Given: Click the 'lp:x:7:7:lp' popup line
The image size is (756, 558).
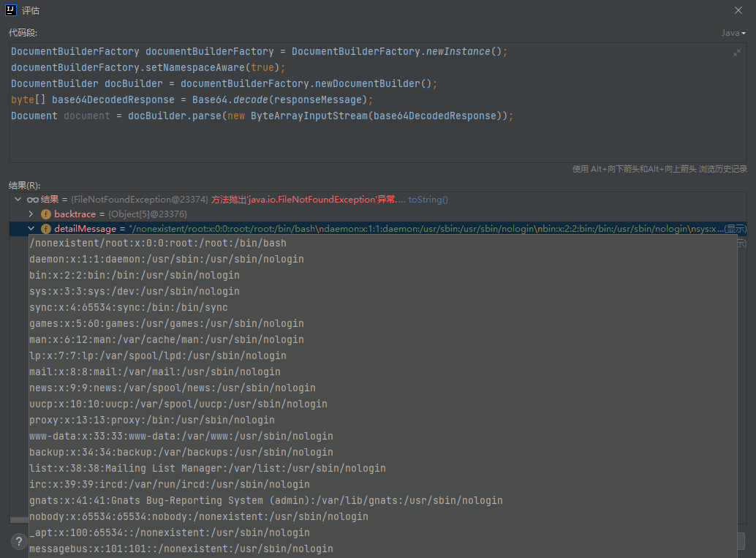Looking at the screenshot, I should coord(158,355).
